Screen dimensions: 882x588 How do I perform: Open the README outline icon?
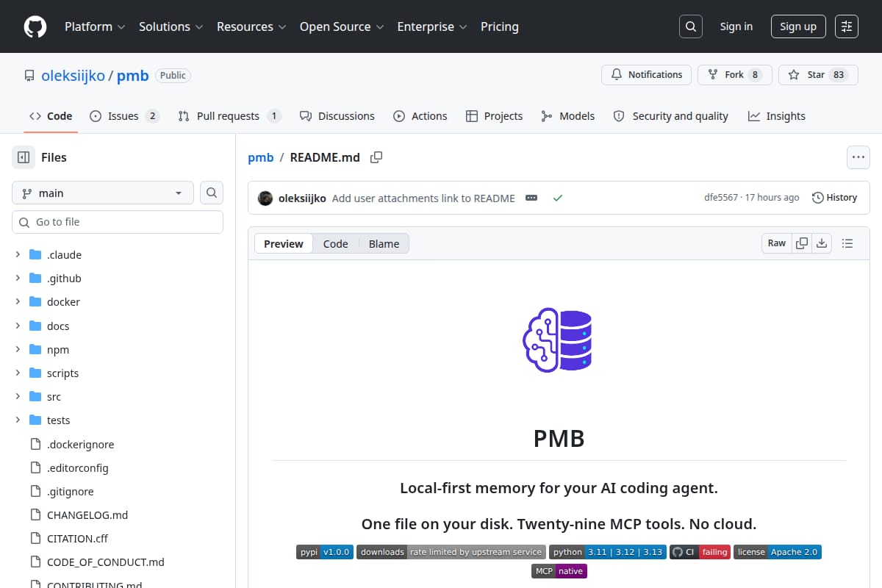847,243
